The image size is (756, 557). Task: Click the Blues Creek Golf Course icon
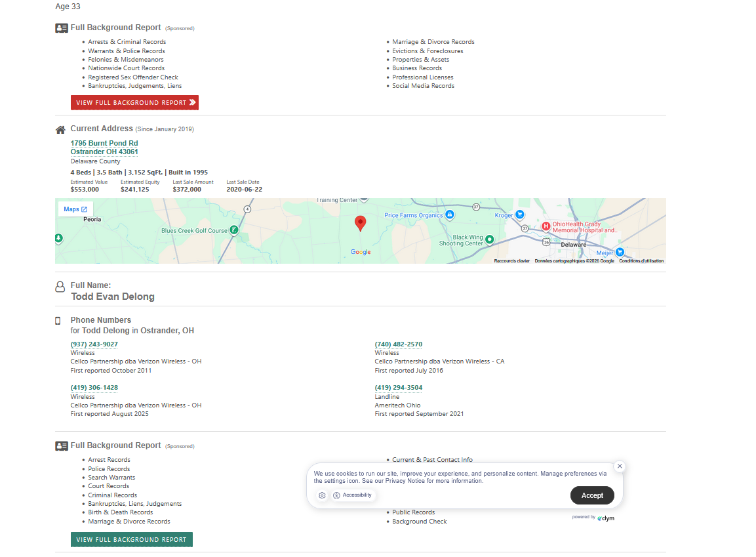coord(234,230)
